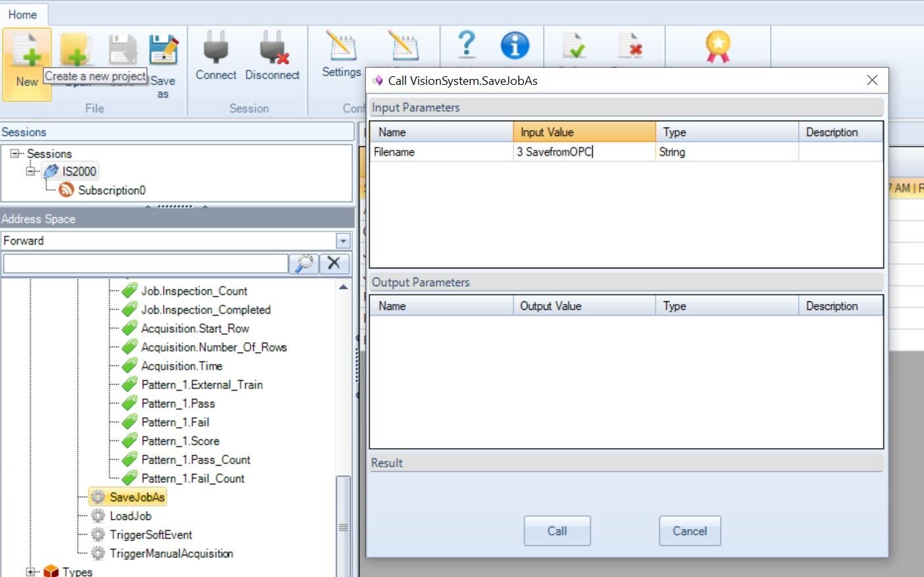Collapse the Sessions tree root node
The image size is (924, 577).
point(14,153)
